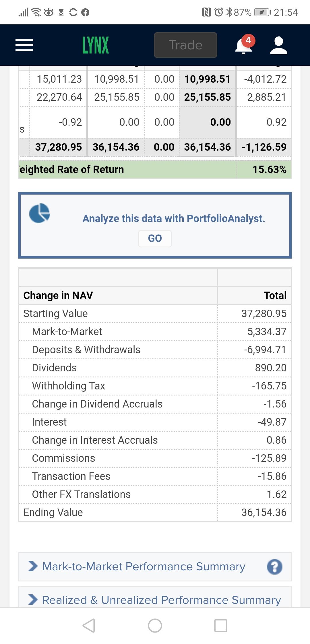Viewport: 310px width, 644px height.
Task: Tap the Change in NAV header
Action: point(58,295)
